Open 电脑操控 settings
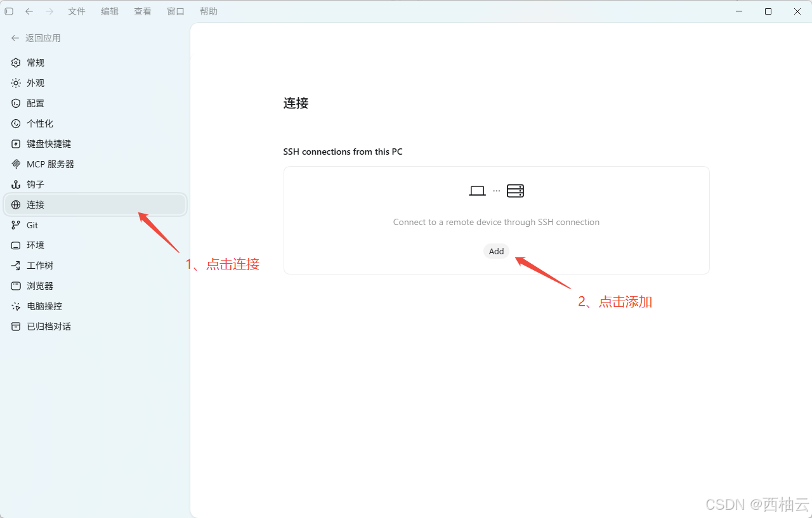812x518 pixels. pos(95,306)
